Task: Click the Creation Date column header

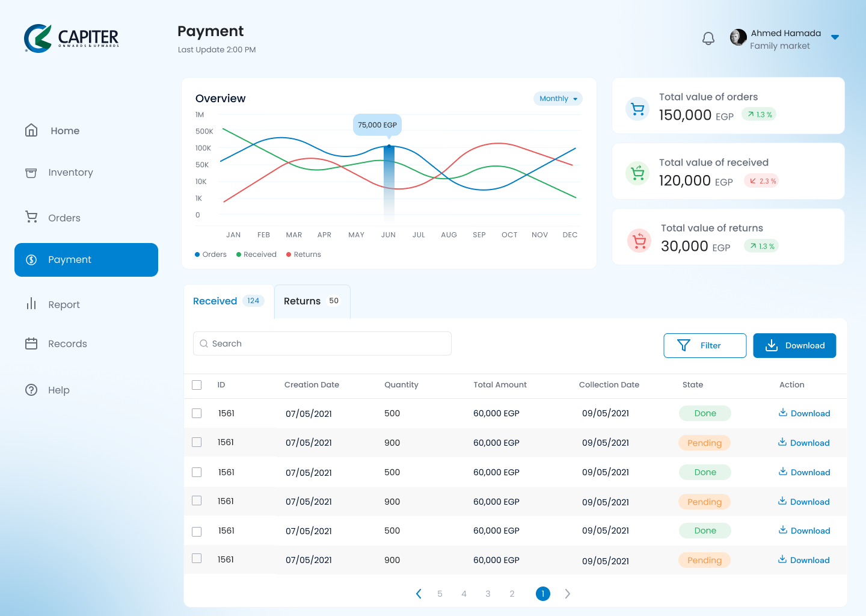Action: click(312, 385)
